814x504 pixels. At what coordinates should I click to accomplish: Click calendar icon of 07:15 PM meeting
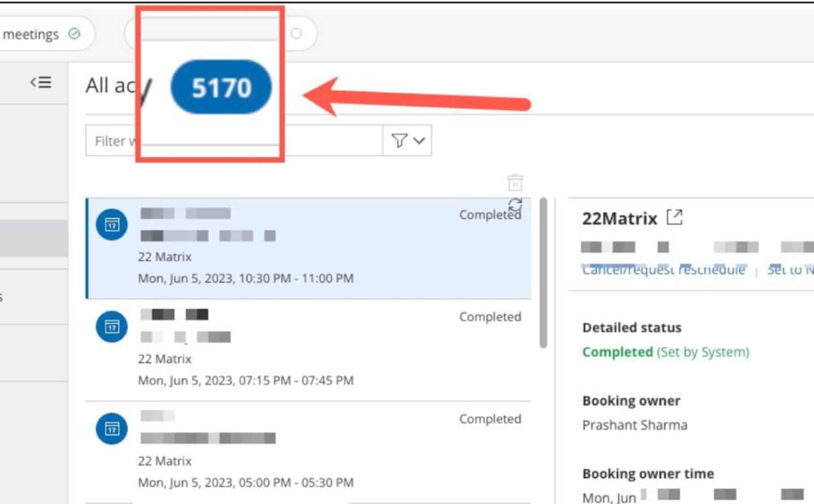click(112, 326)
